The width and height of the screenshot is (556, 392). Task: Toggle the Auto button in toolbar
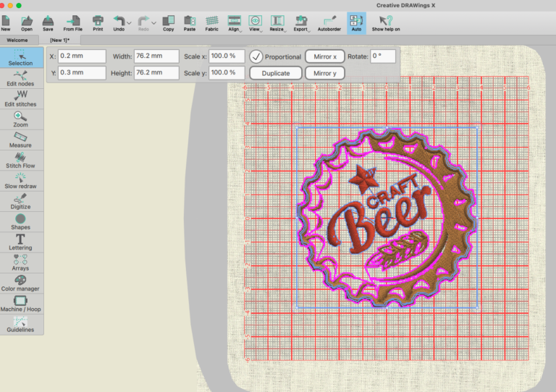(356, 22)
